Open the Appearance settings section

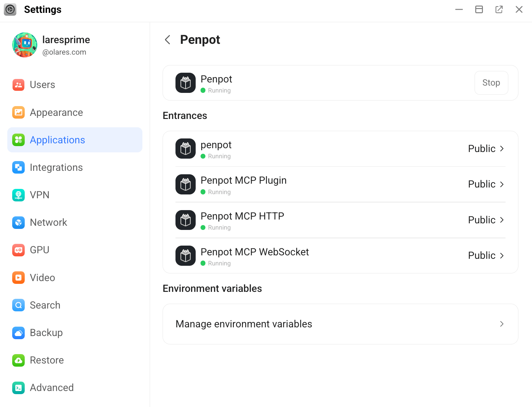[x=75, y=112]
